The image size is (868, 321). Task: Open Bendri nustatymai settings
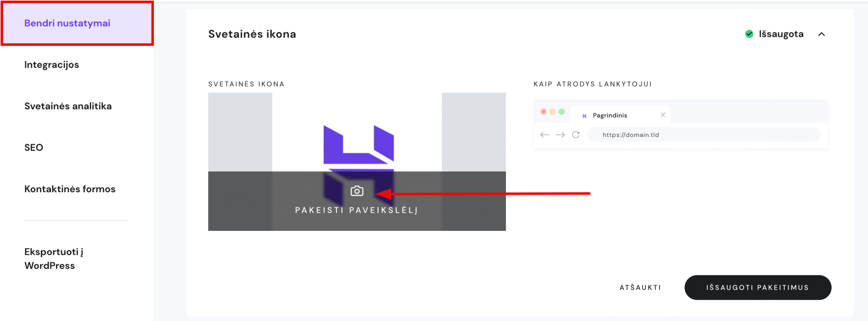[x=67, y=23]
